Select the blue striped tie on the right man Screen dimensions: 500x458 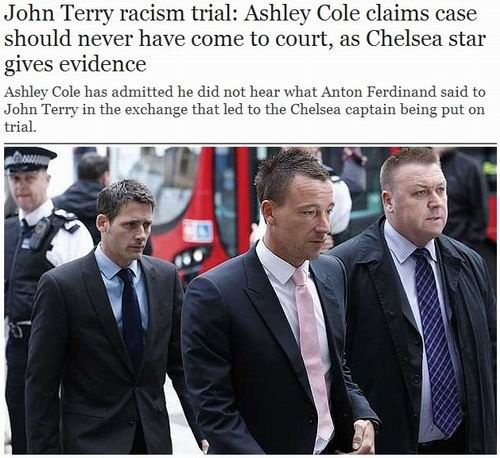[x=437, y=341]
